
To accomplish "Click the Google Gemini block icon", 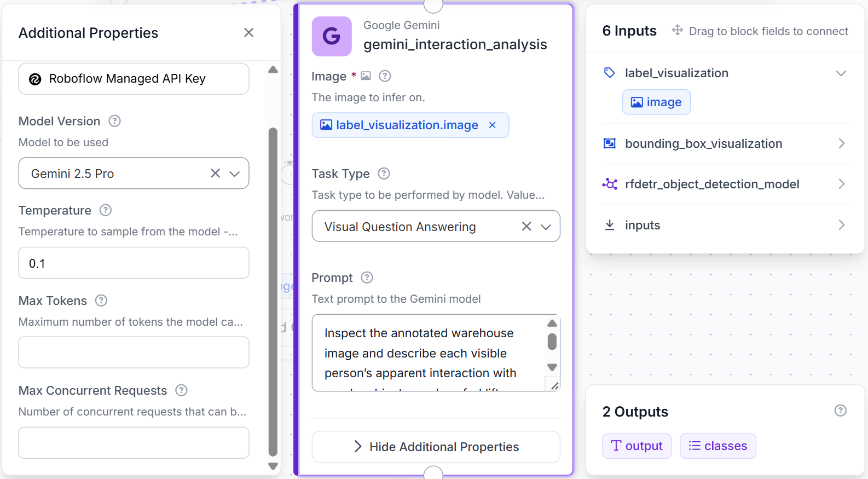I will 332,36.
